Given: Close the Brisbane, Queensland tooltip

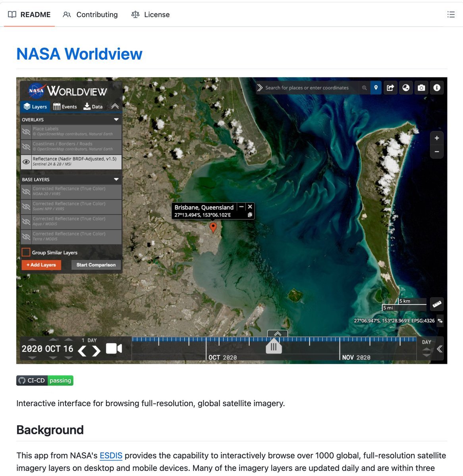Looking at the screenshot, I should (x=250, y=207).
